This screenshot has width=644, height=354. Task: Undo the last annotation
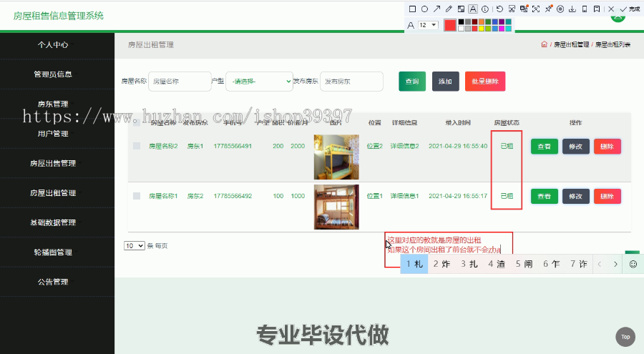(x=499, y=9)
